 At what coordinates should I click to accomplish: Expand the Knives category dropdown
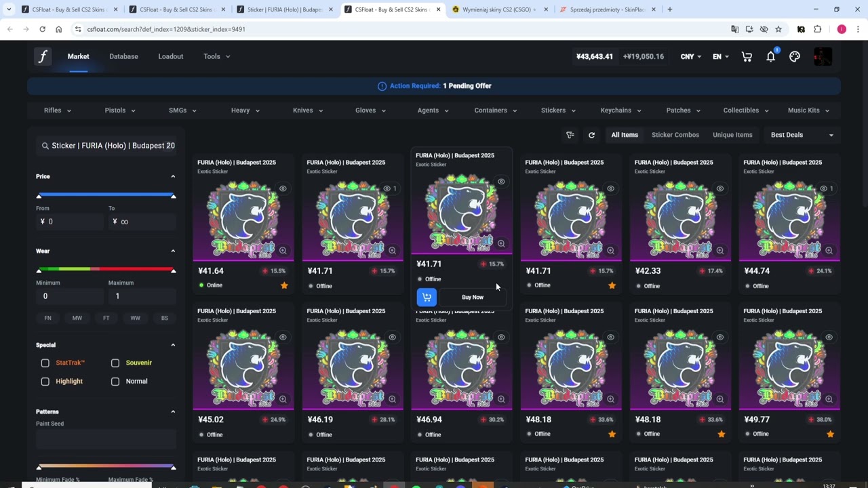pyautogui.click(x=308, y=110)
